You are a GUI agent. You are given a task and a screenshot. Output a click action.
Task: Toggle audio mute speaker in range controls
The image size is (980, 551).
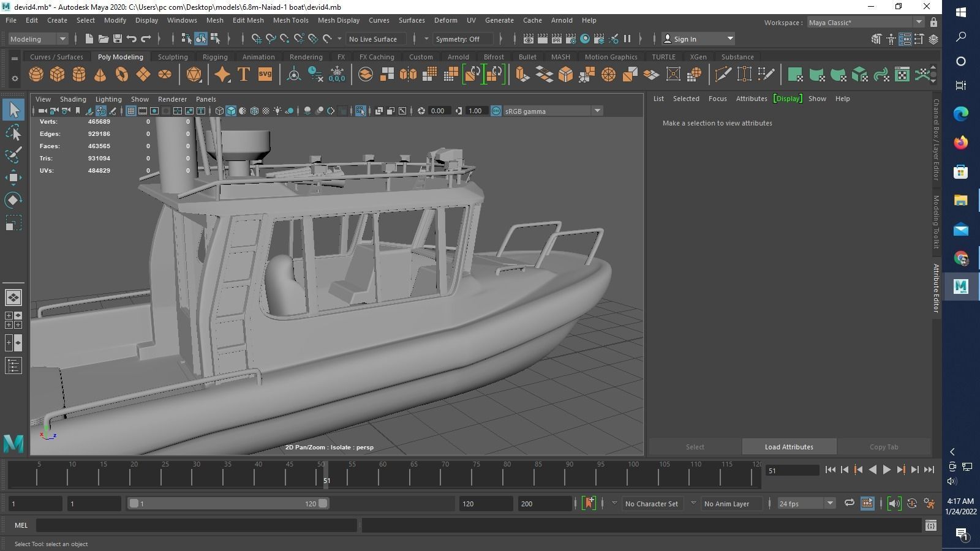click(x=894, y=503)
